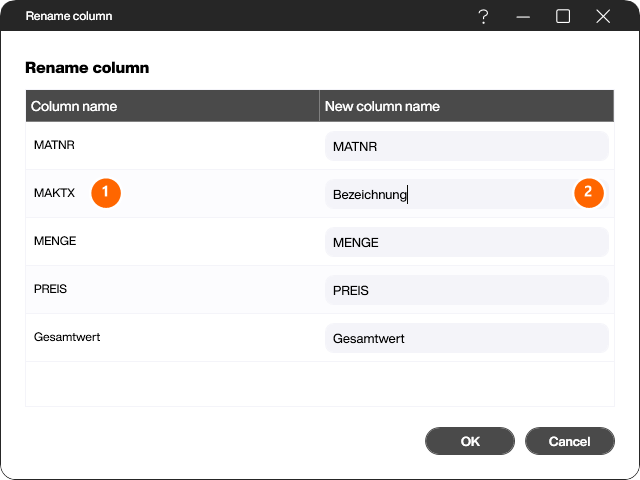Edit the new name field for MENGE

click(x=467, y=242)
